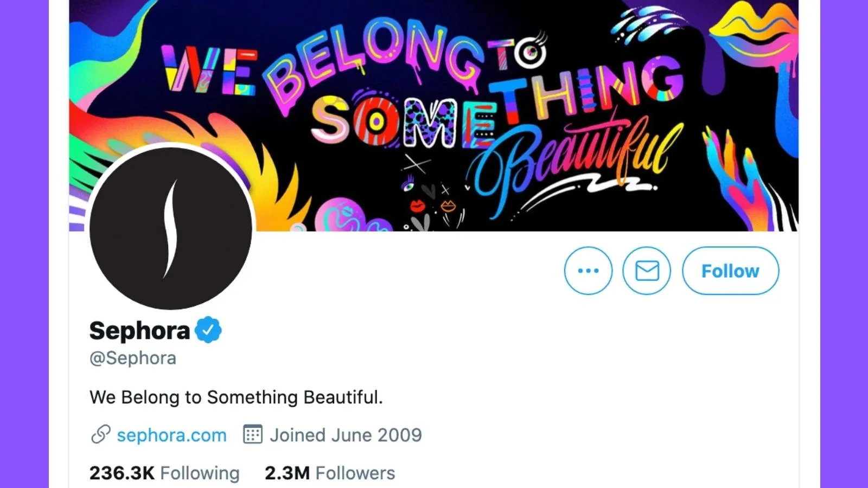Visit the sephora.com website link
Viewport: 868px width, 488px height.
[x=171, y=435]
